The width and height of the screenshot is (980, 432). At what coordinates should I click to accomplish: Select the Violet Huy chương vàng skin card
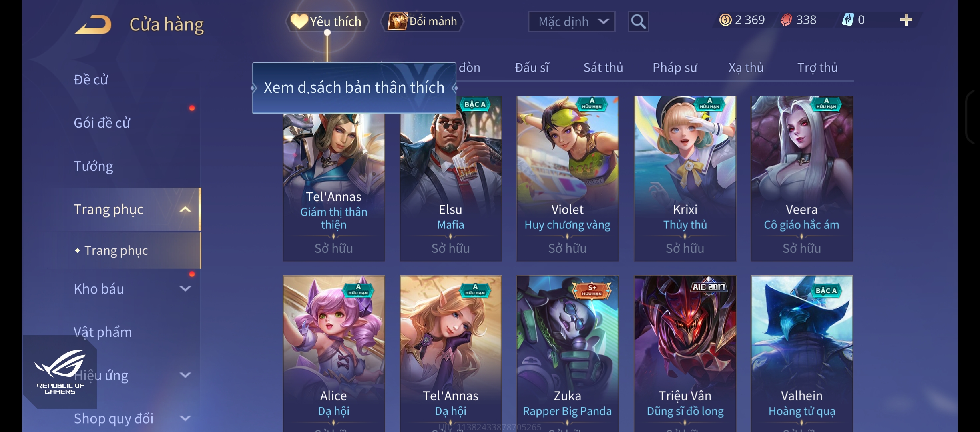pos(567,179)
